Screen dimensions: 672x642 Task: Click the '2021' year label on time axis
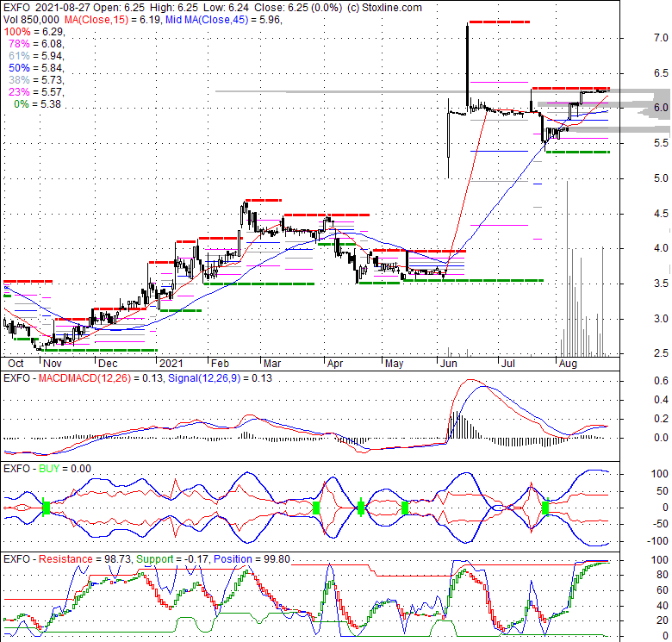pyautogui.click(x=171, y=364)
